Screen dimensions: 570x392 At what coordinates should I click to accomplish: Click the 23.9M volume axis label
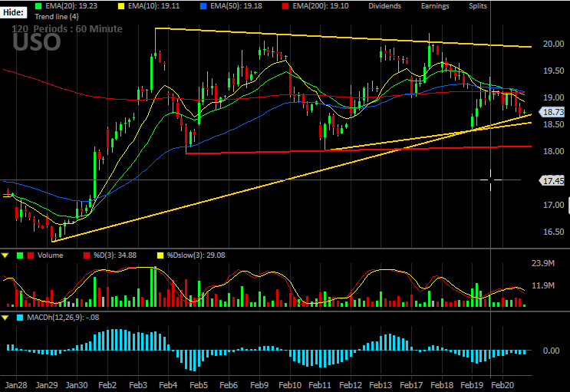(x=543, y=264)
